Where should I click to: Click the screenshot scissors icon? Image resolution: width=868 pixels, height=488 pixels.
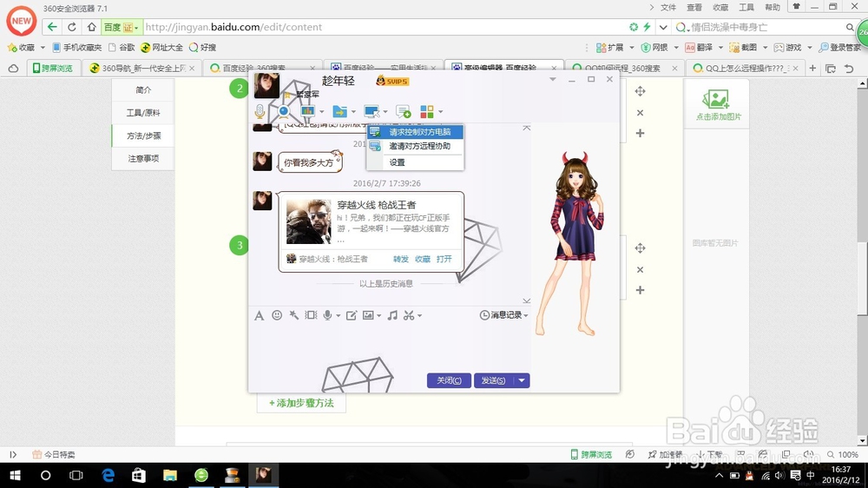[409, 315]
